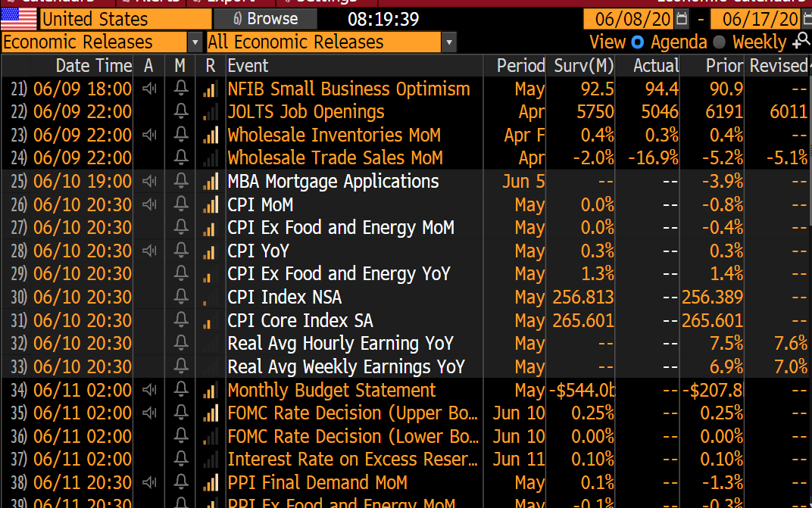Click the relevance bars icon for CPI MoM

click(211, 204)
